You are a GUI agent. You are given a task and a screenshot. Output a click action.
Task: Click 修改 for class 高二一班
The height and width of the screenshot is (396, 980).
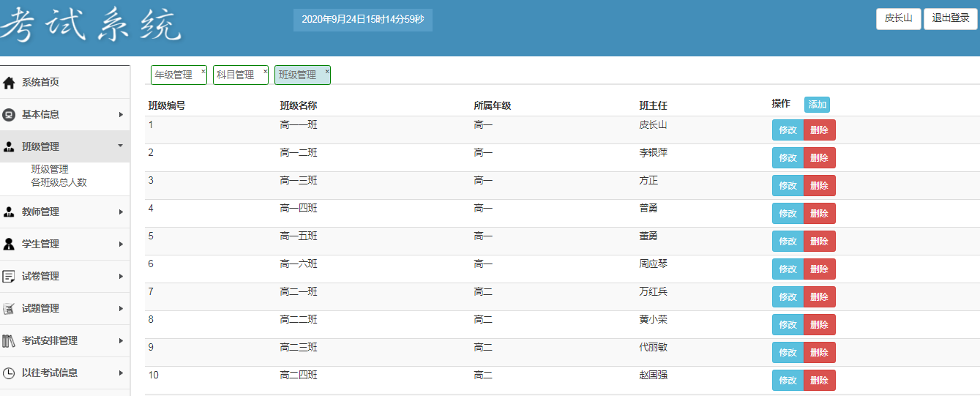[788, 297]
